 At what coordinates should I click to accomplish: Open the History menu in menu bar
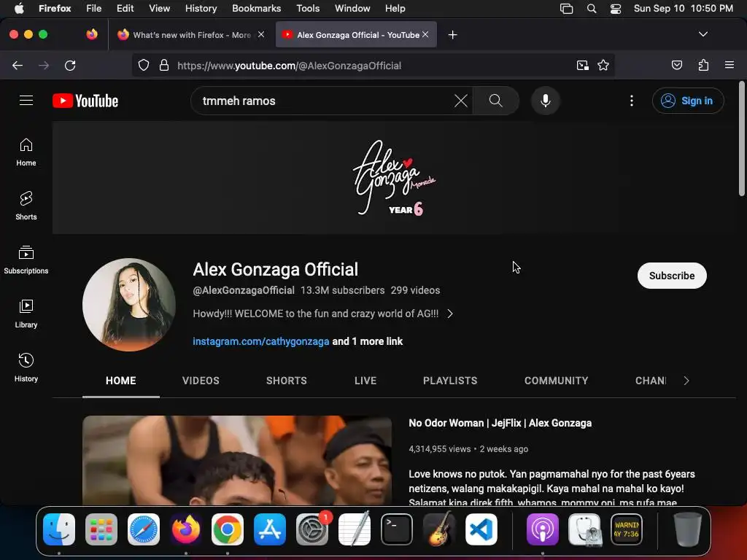click(201, 8)
